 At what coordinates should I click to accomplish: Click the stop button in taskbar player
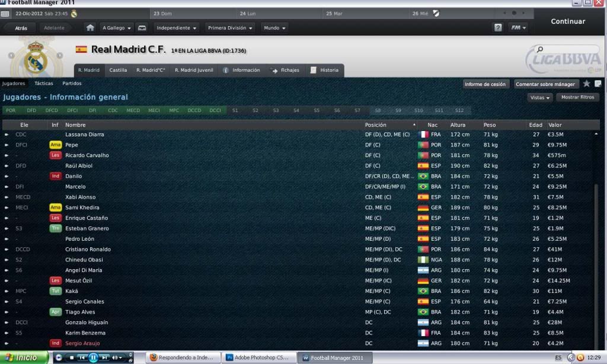click(72, 358)
